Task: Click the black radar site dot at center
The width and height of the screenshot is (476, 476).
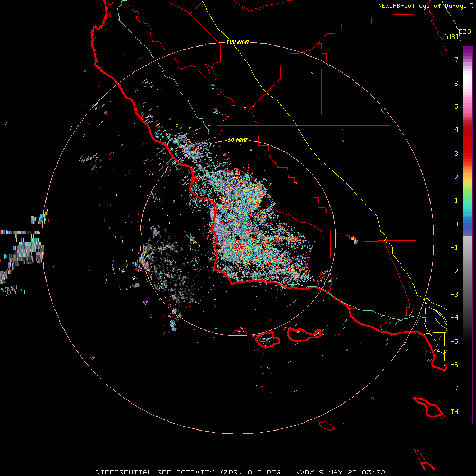Action: (237, 237)
